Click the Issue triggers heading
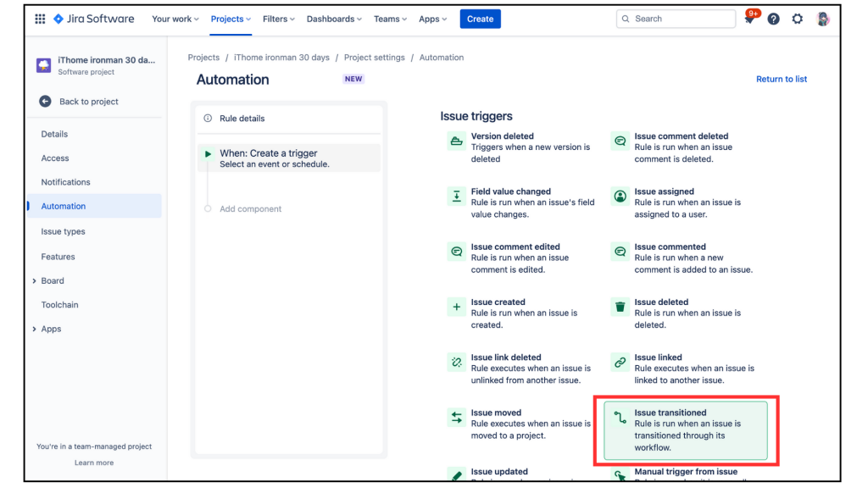Screen dimensions: 868x488 coord(476,116)
